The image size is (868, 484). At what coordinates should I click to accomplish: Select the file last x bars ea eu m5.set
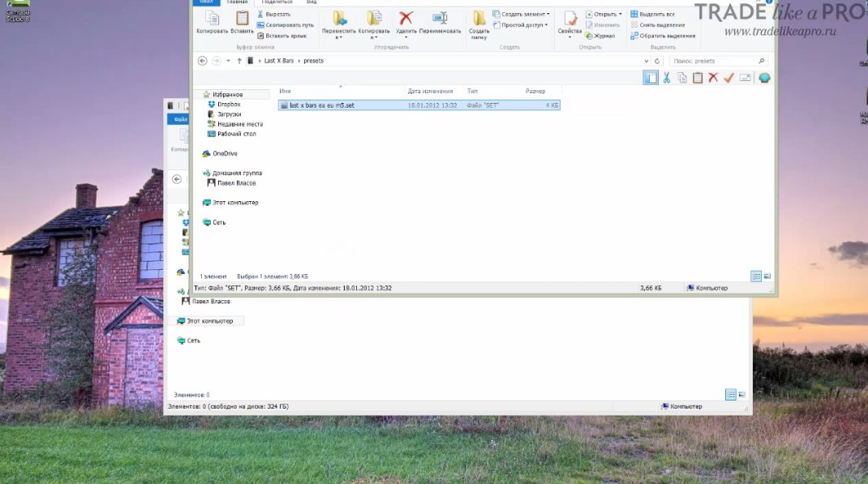419,105
